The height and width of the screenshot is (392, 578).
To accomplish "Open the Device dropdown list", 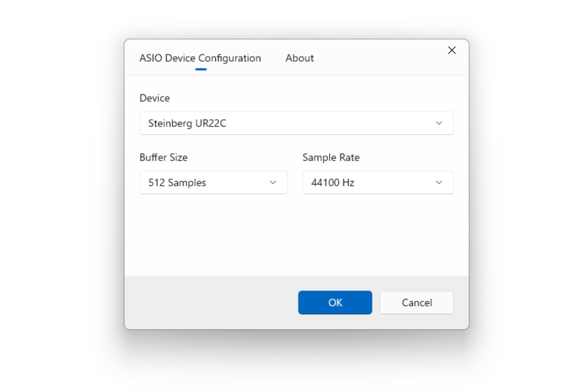I will [x=296, y=123].
